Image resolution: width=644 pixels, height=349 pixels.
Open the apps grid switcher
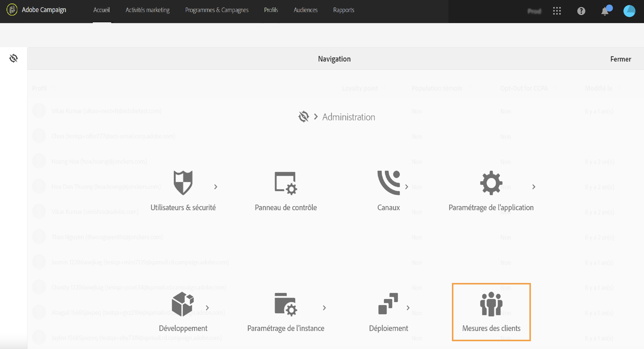(557, 11)
